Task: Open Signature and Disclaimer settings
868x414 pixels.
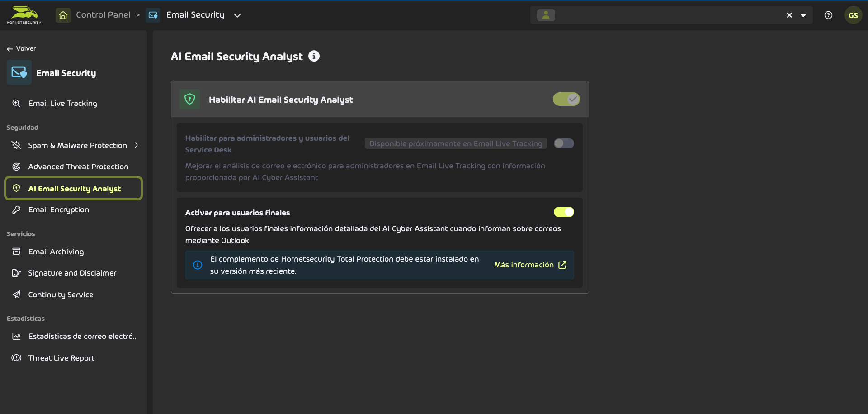Action: pyautogui.click(x=72, y=273)
